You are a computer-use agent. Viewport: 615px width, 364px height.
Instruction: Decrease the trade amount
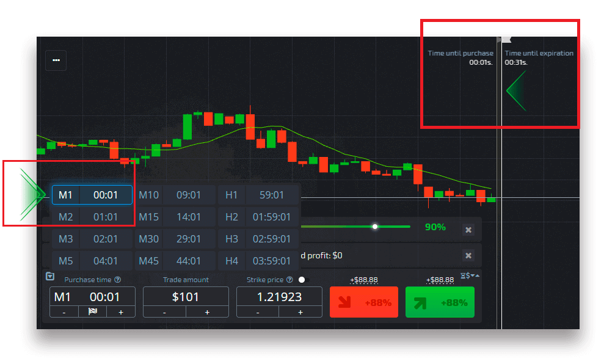click(165, 312)
